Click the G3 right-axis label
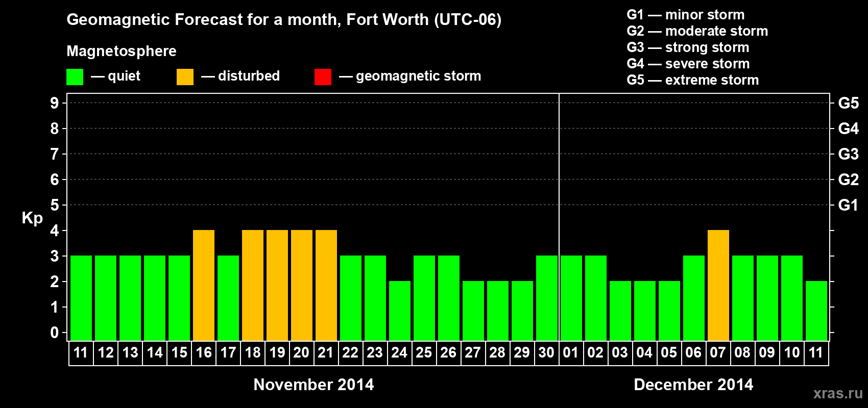The height and width of the screenshot is (408, 868). point(848,154)
